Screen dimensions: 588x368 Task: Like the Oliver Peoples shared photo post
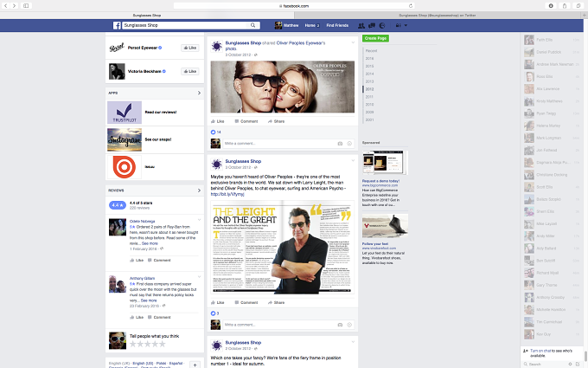point(218,121)
